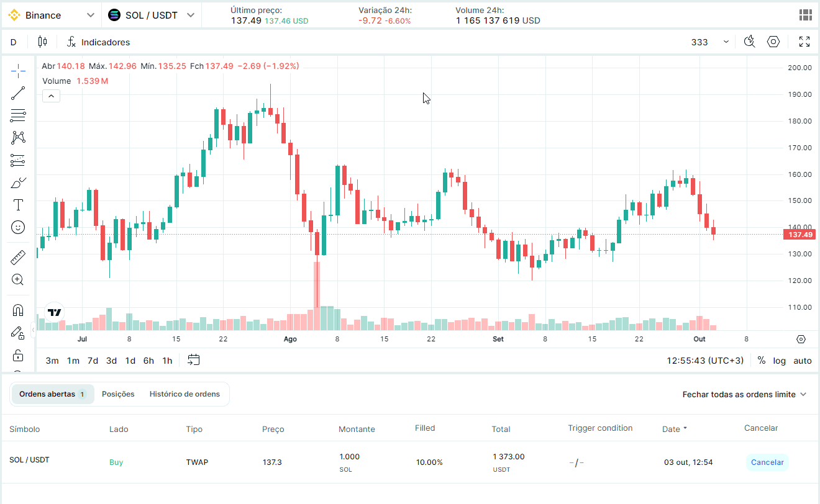Toggle the log scale
This screenshot has width=820, height=504.
[779, 361]
